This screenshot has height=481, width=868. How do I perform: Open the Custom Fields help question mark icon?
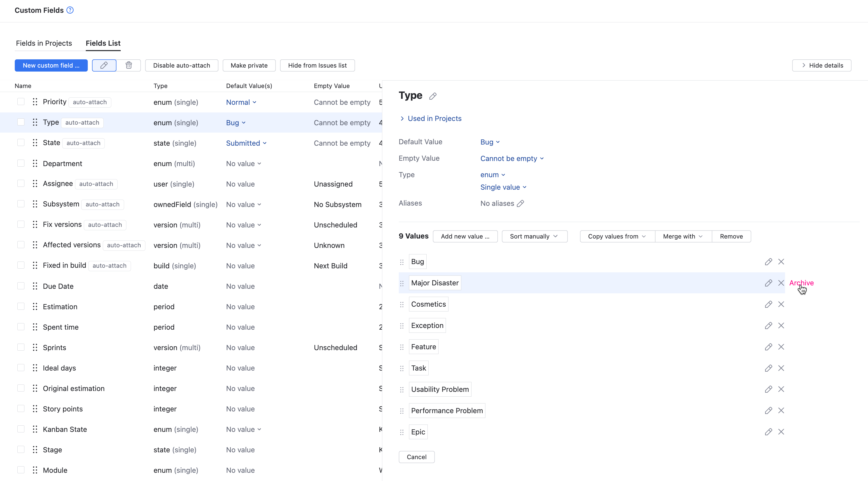(70, 10)
